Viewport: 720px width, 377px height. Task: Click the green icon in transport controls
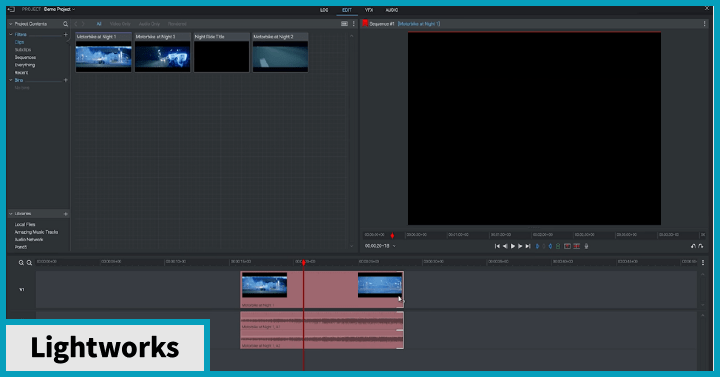pyautogui.click(x=558, y=247)
